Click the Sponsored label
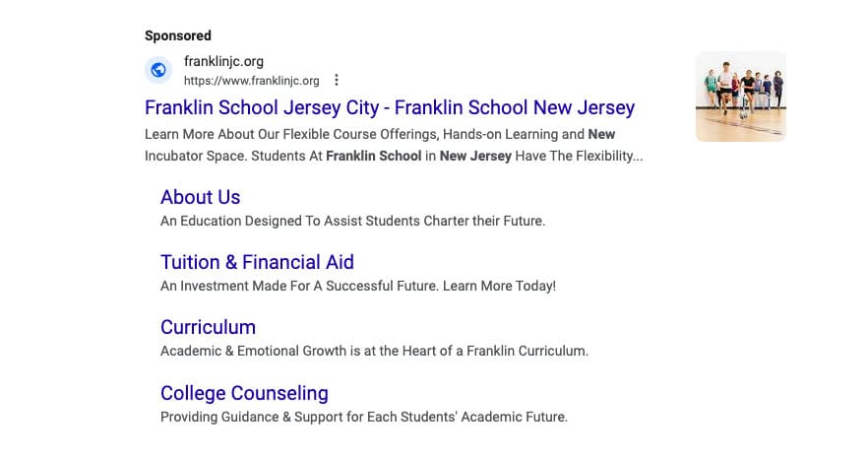 pyautogui.click(x=178, y=36)
